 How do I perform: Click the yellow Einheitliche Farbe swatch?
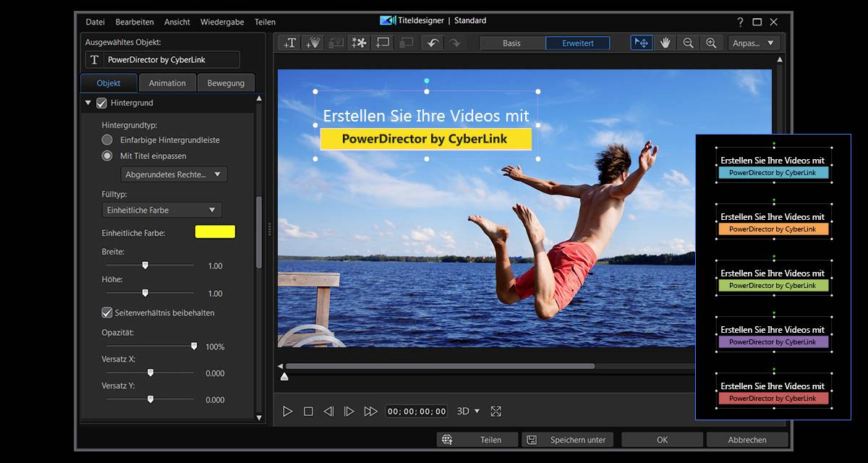pyautogui.click(x=214, y=231)
